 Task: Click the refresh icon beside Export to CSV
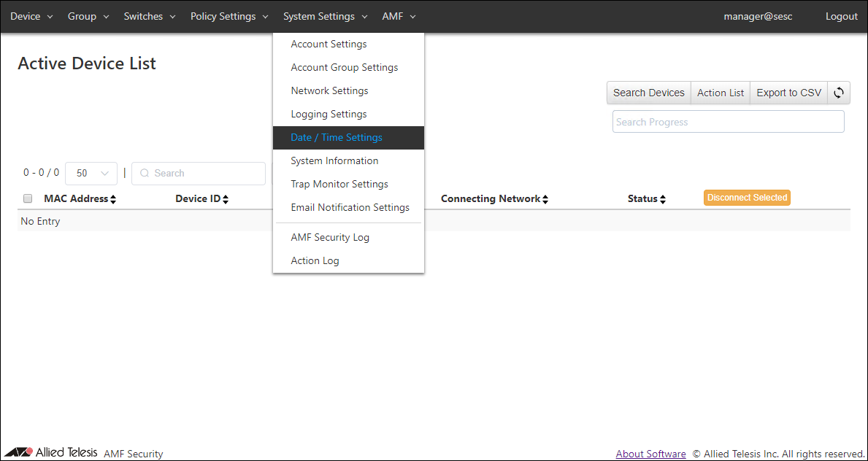[x=839, y=93]
